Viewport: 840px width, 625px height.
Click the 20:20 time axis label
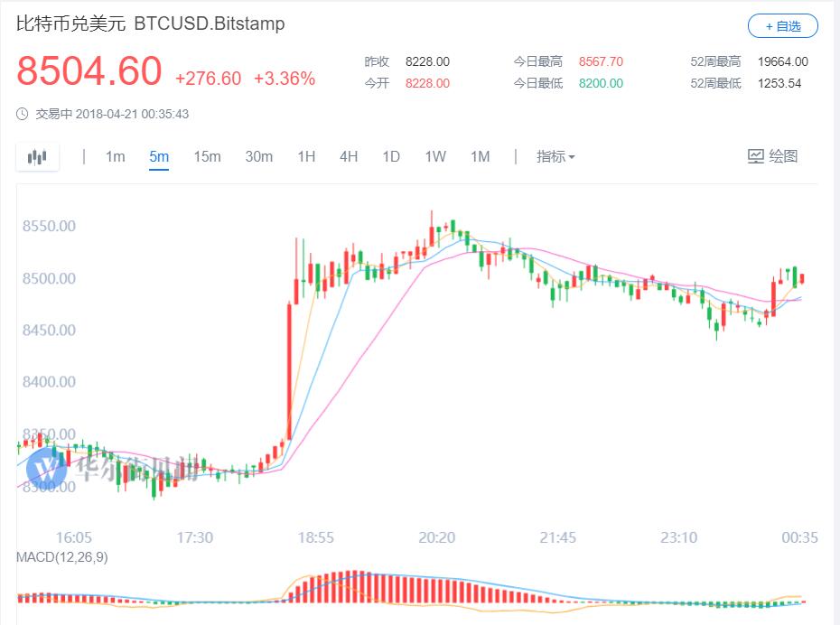click(x=437, y=537)
